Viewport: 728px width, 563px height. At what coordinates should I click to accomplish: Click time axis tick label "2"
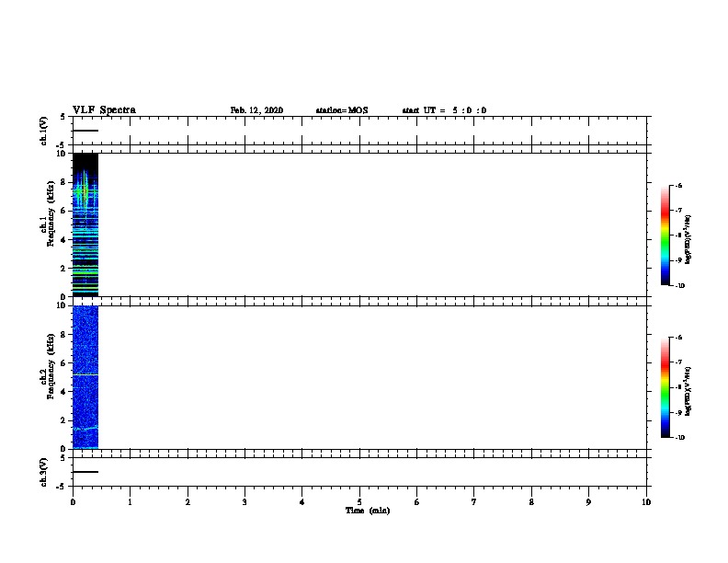coord(188,501)
